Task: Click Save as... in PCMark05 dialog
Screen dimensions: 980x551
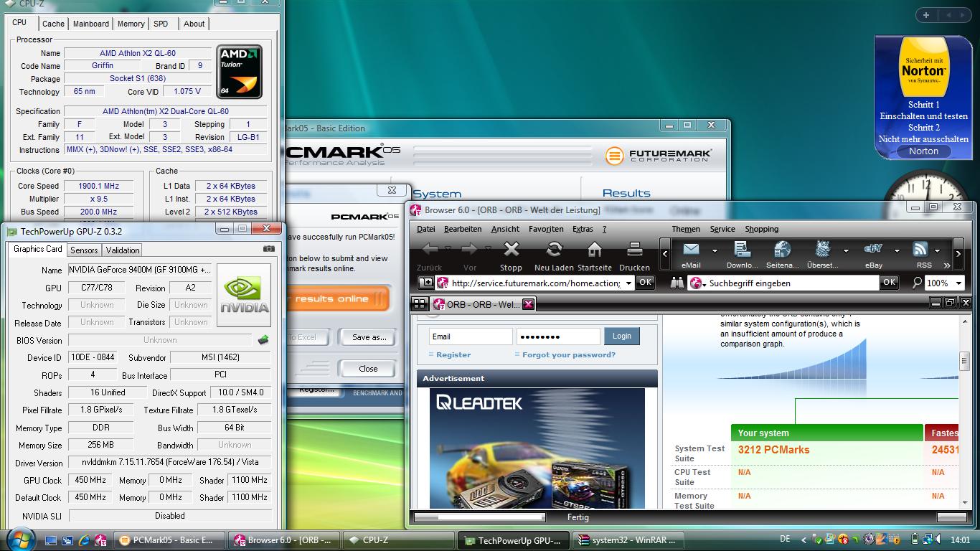Action: (369, 336)
